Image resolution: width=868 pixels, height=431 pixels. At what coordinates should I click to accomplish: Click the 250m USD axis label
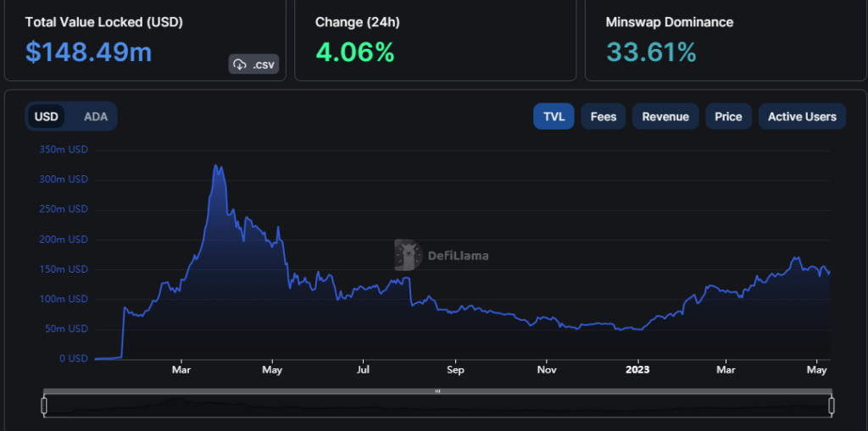(63, 209)
